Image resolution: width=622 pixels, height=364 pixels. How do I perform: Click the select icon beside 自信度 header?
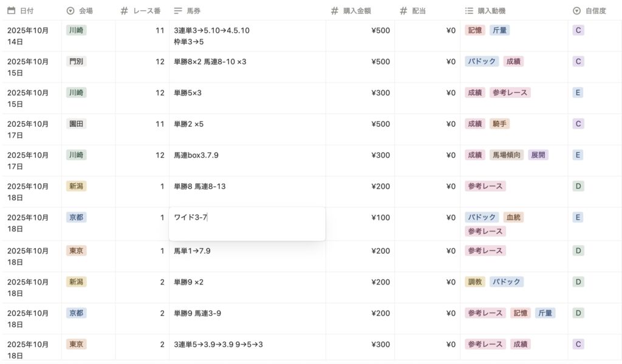[577, 11]
